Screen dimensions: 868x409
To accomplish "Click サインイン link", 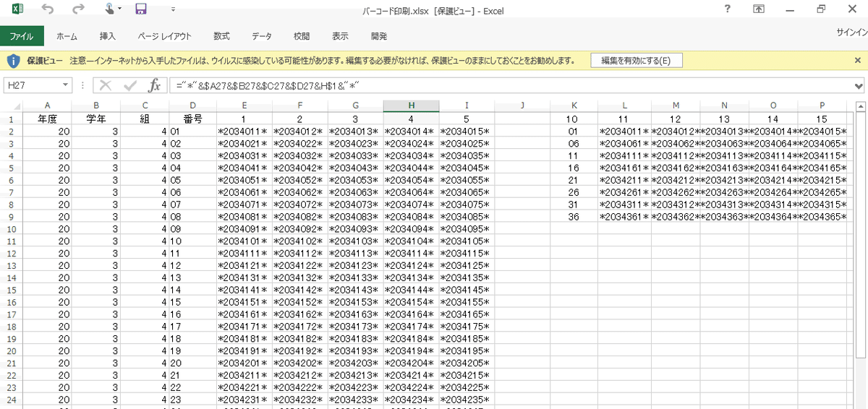I will [x=851, y=33].
